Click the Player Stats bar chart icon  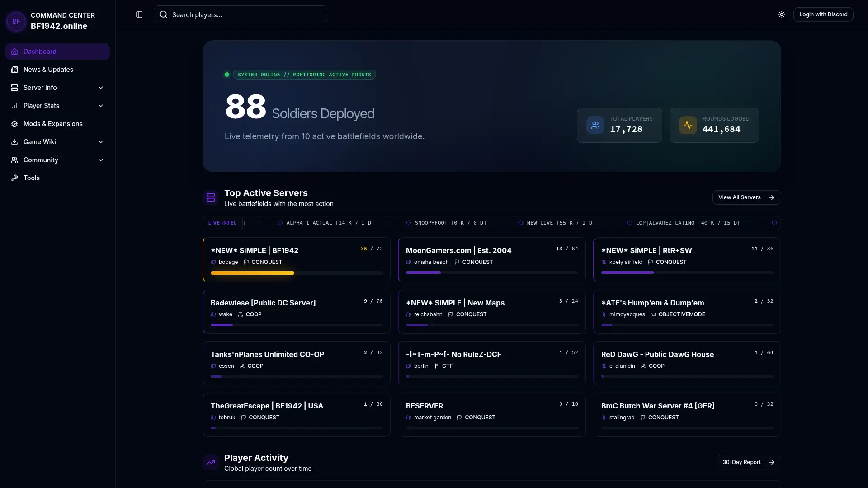14,106
